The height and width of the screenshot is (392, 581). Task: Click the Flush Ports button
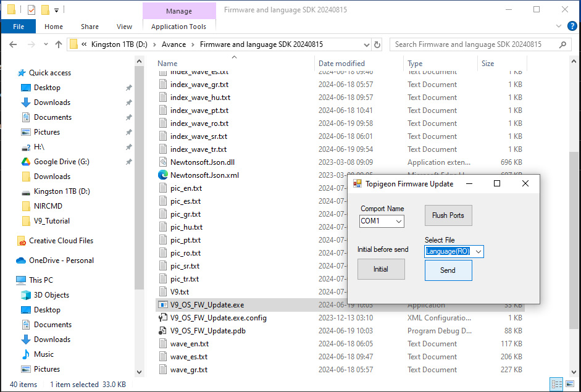[x=448, y=215]
